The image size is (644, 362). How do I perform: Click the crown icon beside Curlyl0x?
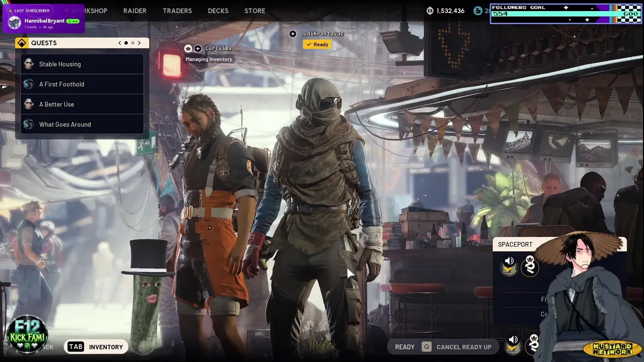[189, 48]
